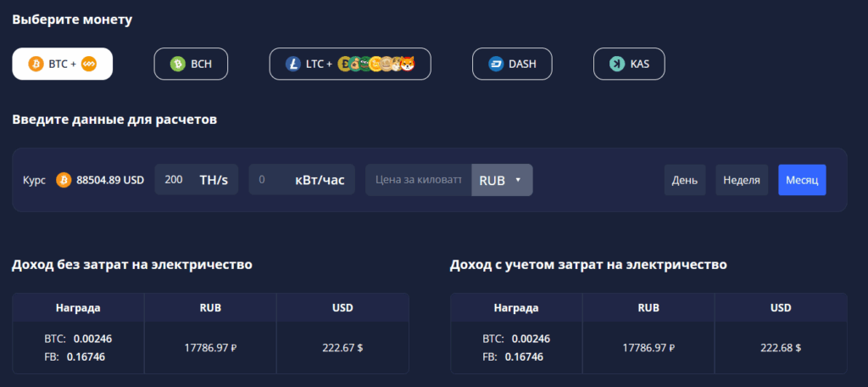Click the blue Litecoin icon
Image resolution: width=868 pixels, height=387 pixels.
[x=293, y=64]
